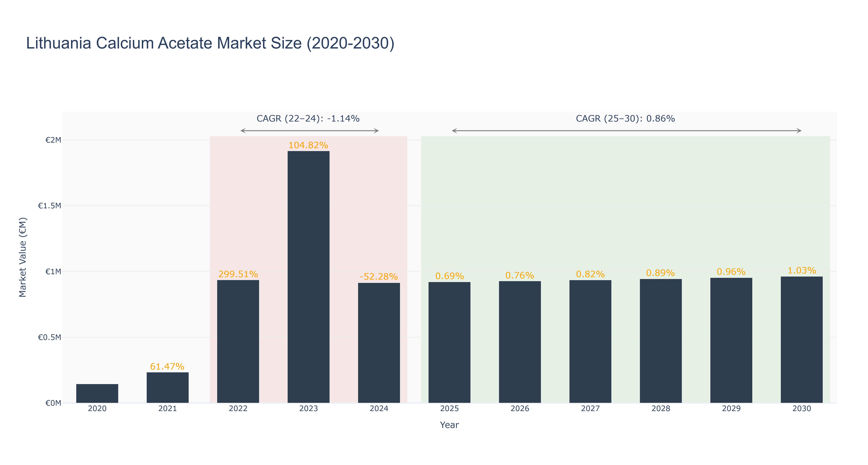The width and height of the screenshot is (868, 465).
Task: Select the 0.89% label
Action: click(660, 273)
